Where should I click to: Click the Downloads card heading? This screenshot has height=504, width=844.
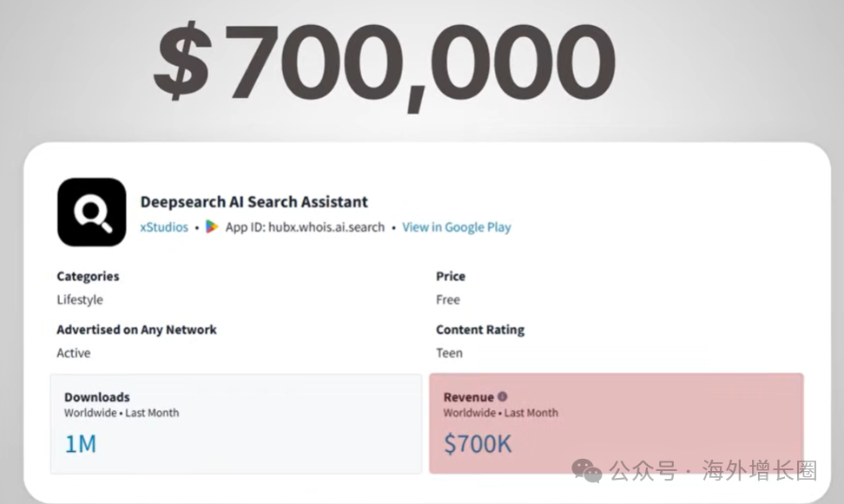pyautogui.click(x=96, y=396)
